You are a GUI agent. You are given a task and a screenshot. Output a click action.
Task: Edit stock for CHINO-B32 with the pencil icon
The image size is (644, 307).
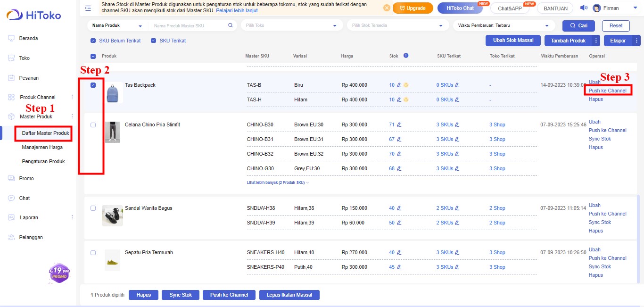pyautogui.click(x=399, y=154)
